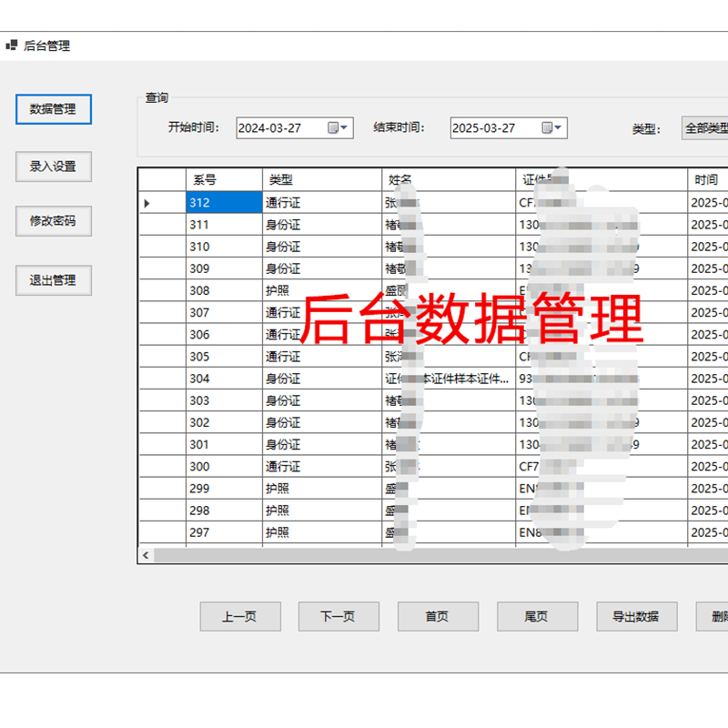The image size is (728, 728).
Task: Click the table's horizontal scrollbar left arrow
Action: pyautogui.click(x=146, y=554)
